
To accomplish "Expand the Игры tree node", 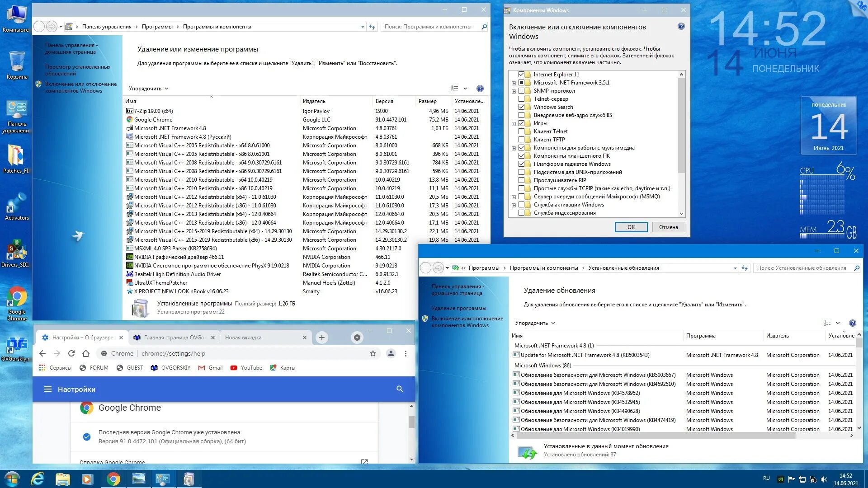I will (514, 124).
